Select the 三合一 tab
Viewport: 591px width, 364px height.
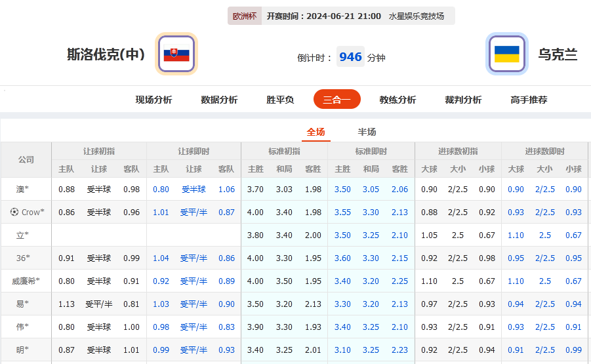[337, 99]
